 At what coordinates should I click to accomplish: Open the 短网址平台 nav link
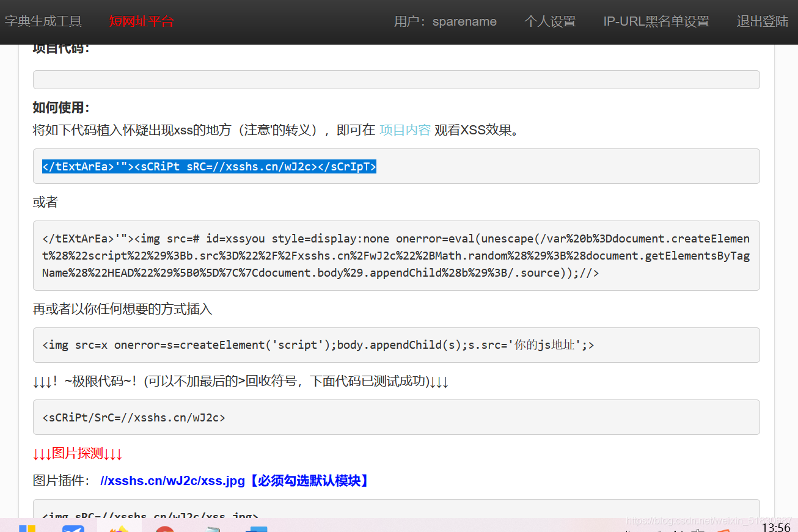click(x=142, y=21)
